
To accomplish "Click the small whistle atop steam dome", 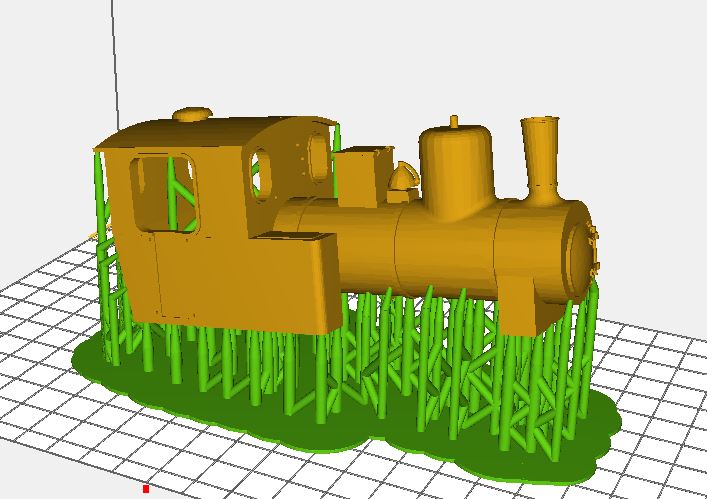I will [453, 122].
